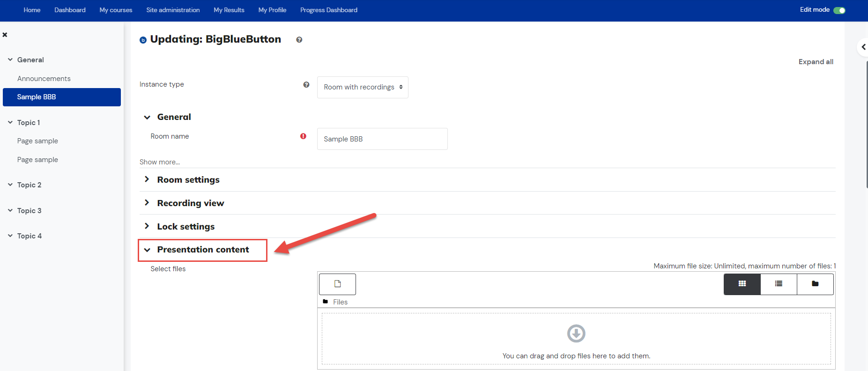Screen dimensions: 868x371
Task: Select Sample BBB in course index
Action: point(62,97)
